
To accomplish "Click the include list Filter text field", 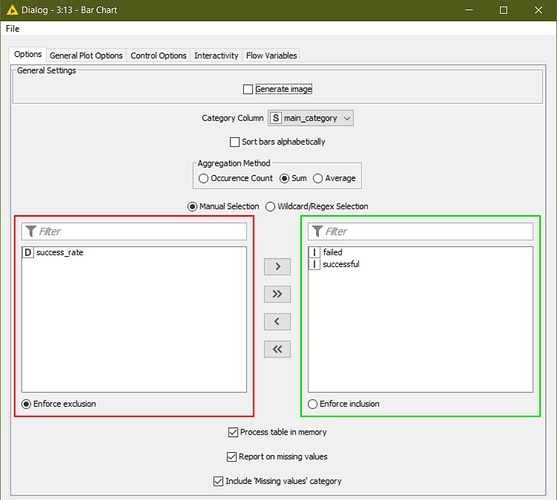I will [421, 231].
